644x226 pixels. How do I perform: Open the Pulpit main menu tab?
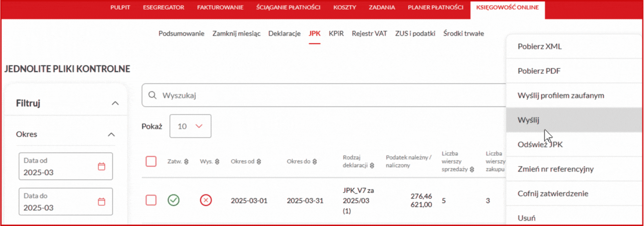pyautogui.click(x=120, y=8)
